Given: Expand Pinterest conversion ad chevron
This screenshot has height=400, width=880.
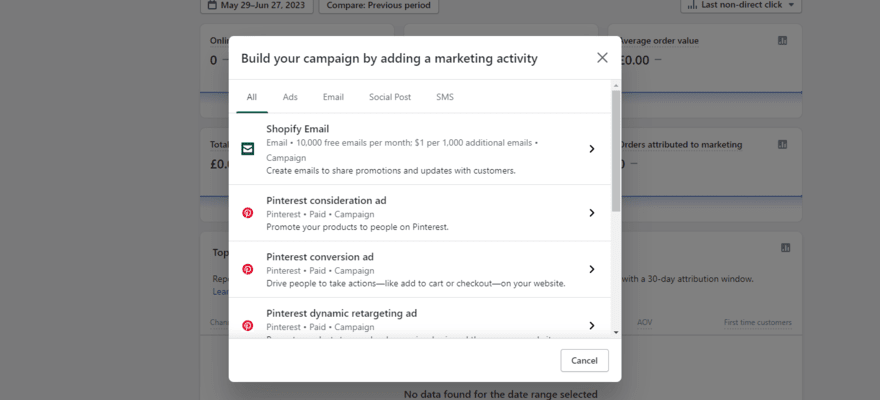Looking at the screenshot, I should [592, 269].
